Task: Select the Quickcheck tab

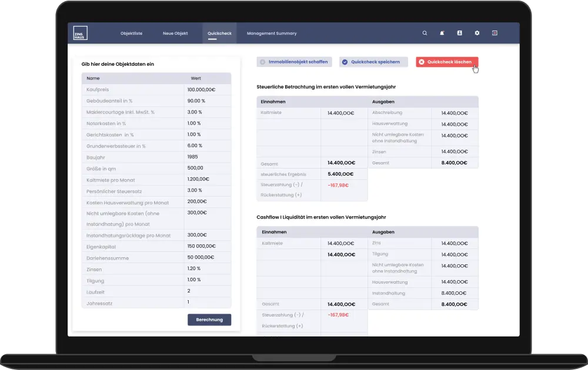Action: click(x=219, y=33)
